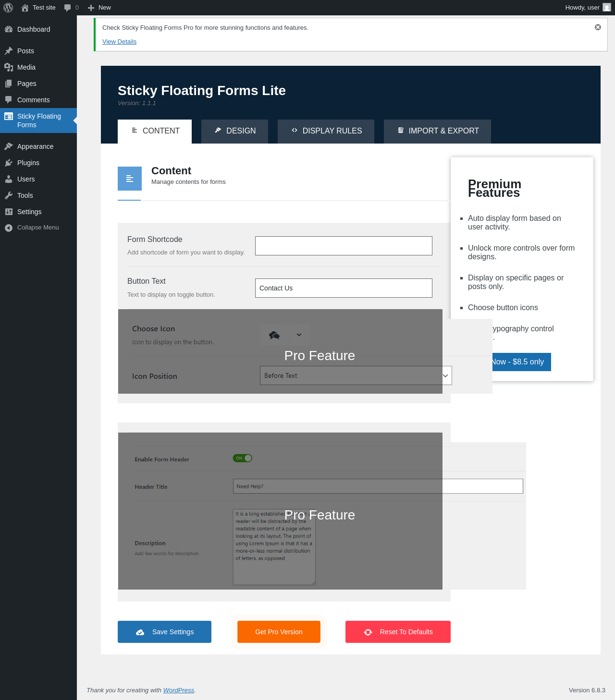Click the Tools wrench icon

coord(9,195)
